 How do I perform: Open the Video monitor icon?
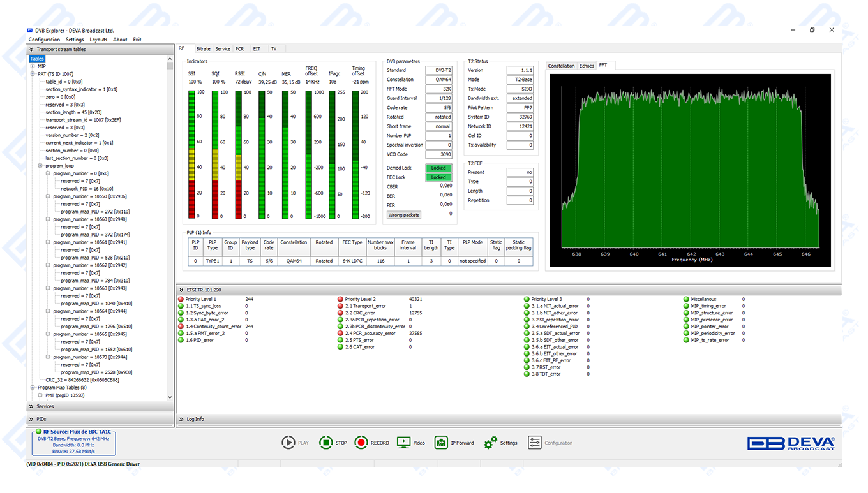[403, 443]
